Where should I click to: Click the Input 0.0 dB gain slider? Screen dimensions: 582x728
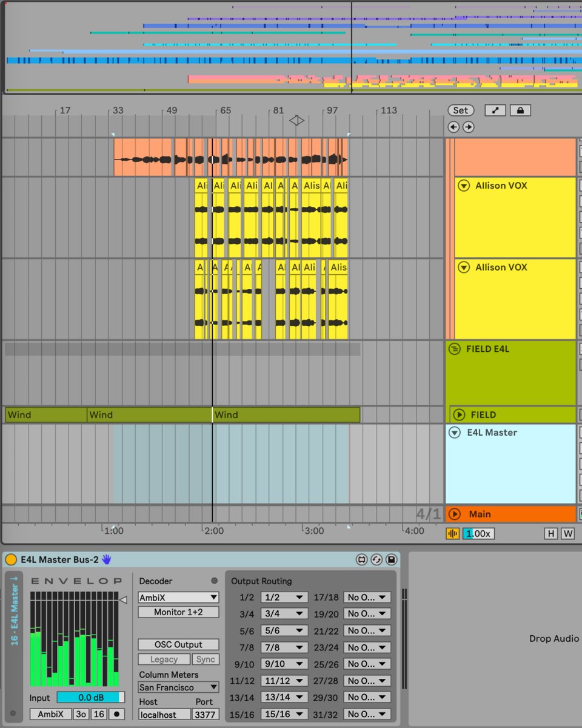coord(91,698)
